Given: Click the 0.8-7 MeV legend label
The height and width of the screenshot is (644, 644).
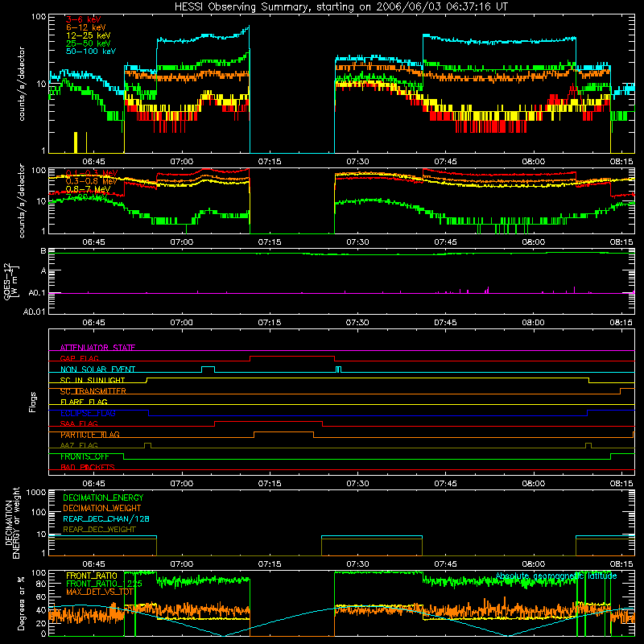Looking at the screenshot, I should pyautogui.click(x=88, y=189).
